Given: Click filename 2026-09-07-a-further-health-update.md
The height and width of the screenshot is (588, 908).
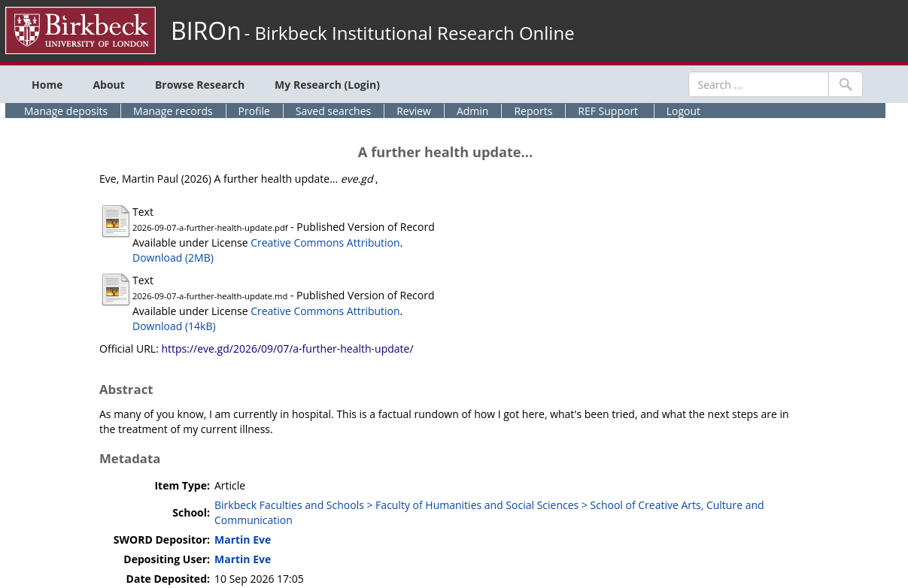Looking at the screenshot, I should point(210,296).
